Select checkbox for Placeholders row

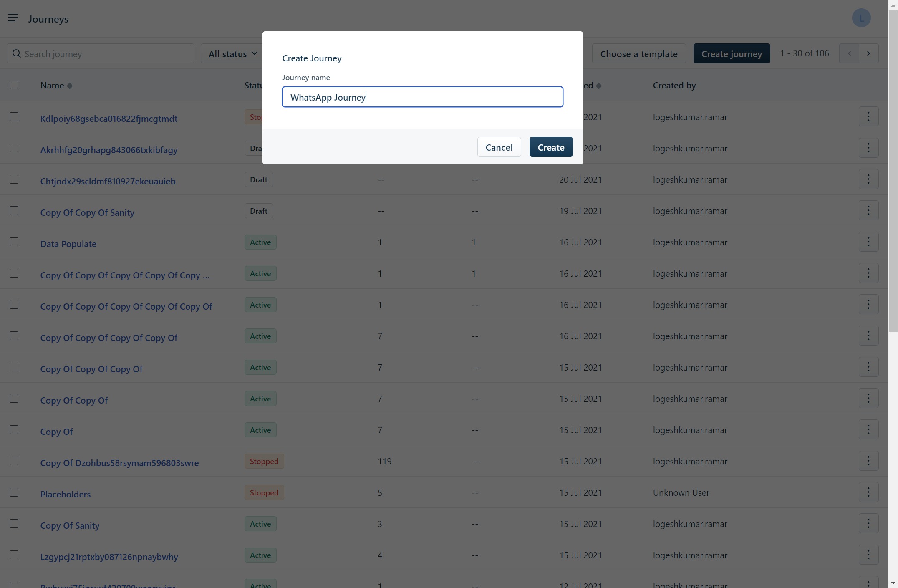(x=14, y=492)
